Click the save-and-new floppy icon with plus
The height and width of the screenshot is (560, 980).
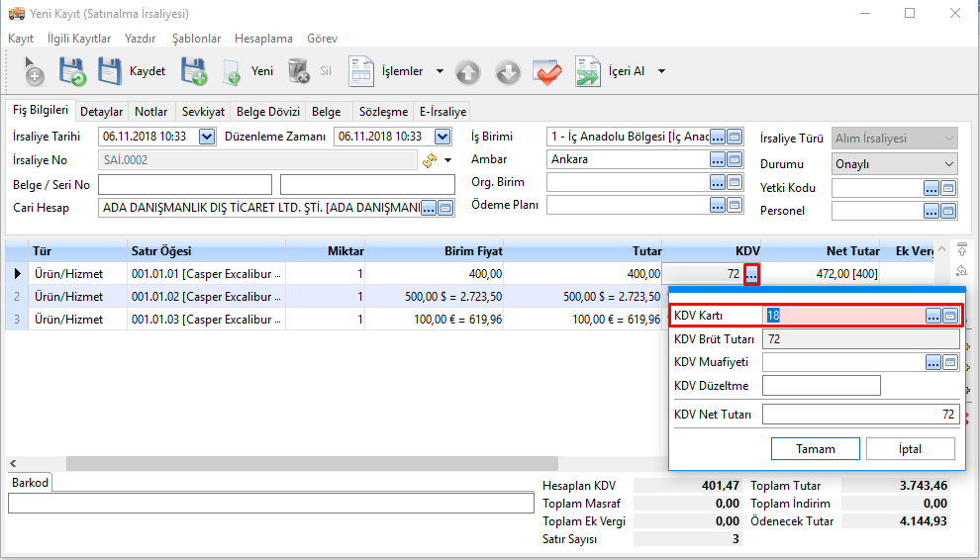click(193, 71)
